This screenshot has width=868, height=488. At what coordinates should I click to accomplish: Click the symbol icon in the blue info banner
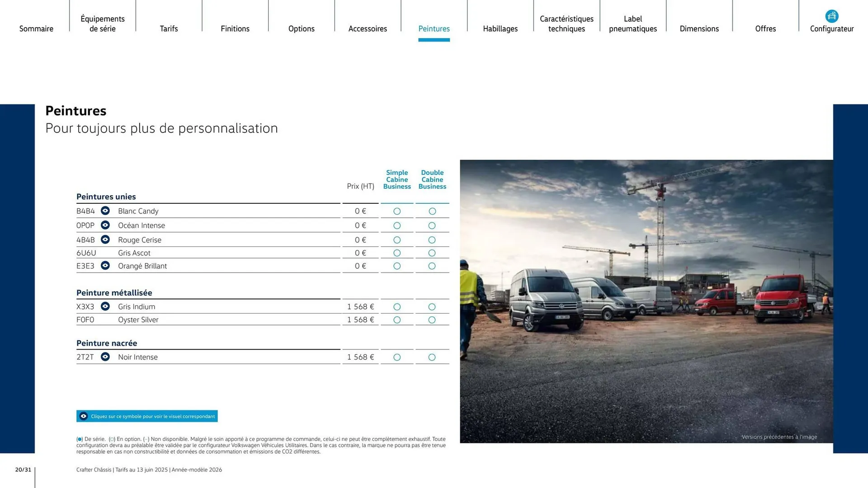83,416
